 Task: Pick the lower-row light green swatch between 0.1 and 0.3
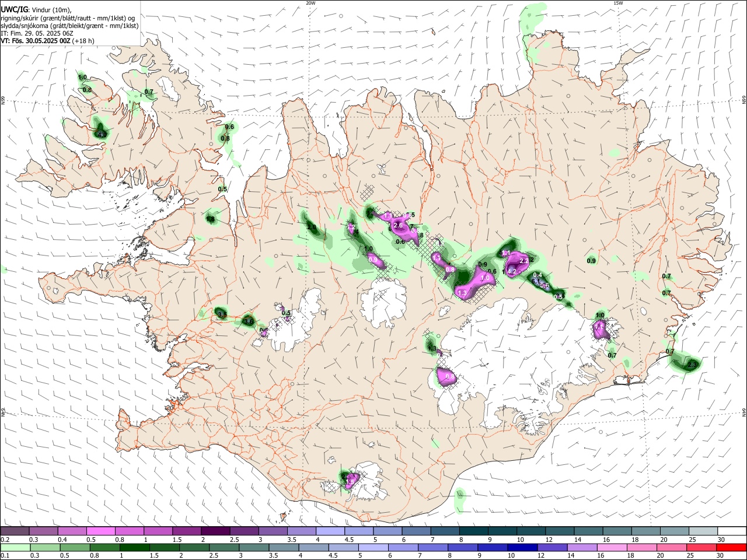[15, 548]
